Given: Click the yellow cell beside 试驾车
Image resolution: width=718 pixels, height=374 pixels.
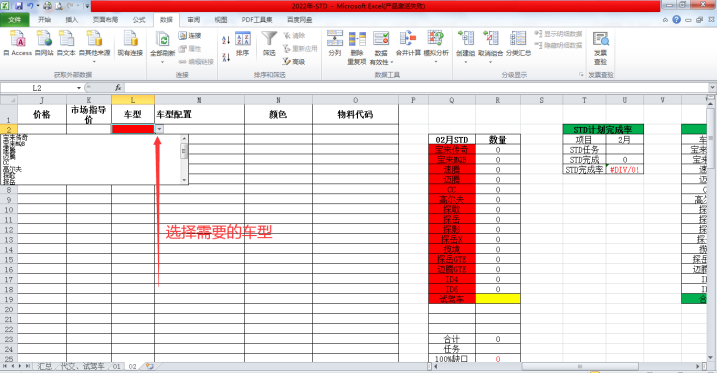Looking at the screenshot, I should tap(498, 299).
